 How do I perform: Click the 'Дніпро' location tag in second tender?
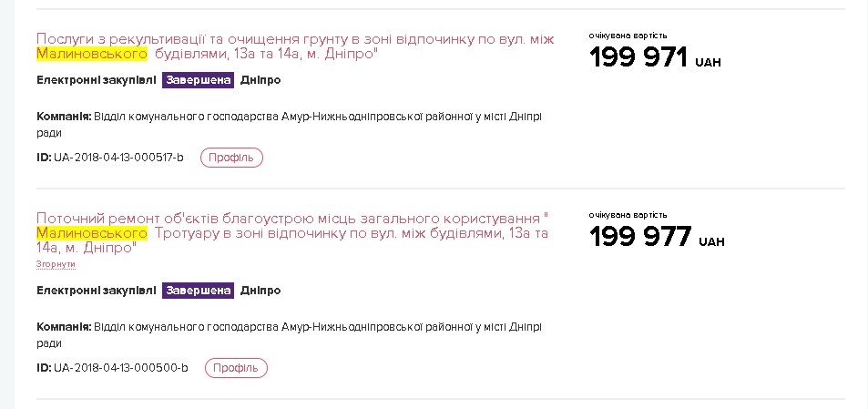(260, 291)
